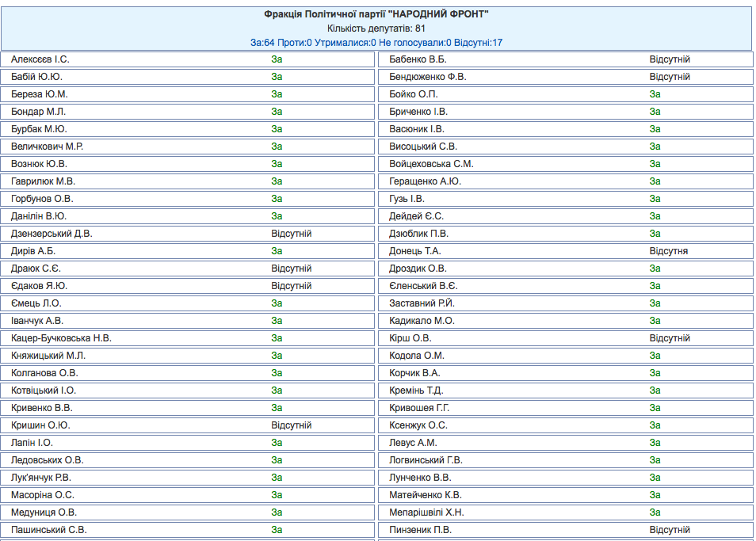Click the "Відсутній" status for Бендюженко Ф.В.
The height and width of the screenshot is (541, 756).
click(x=670, y=77)
